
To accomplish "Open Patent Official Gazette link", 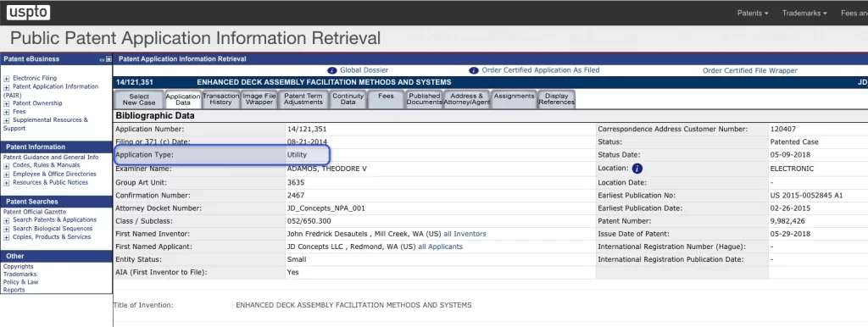I will [x=34, y=212].
